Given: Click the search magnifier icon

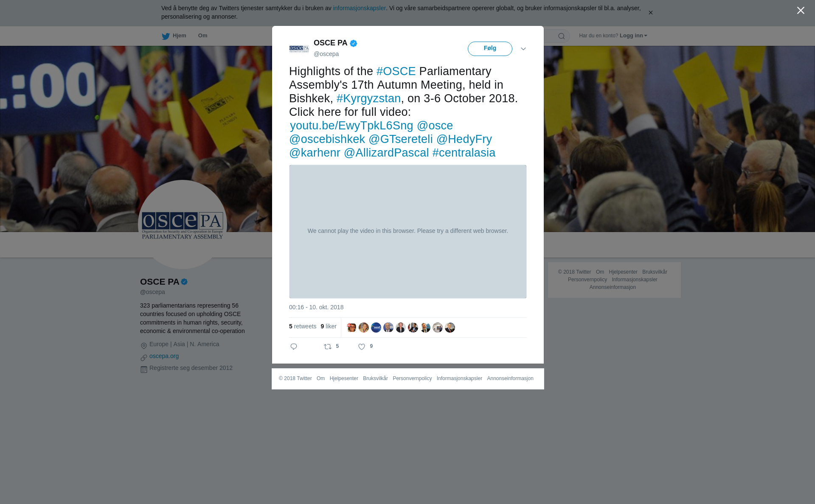Looking at the screenshot, I should (x=562, y=36).
